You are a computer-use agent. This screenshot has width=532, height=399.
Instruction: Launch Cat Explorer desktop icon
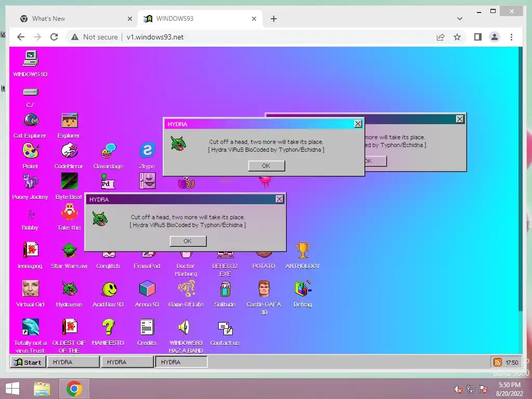(31, 121)
